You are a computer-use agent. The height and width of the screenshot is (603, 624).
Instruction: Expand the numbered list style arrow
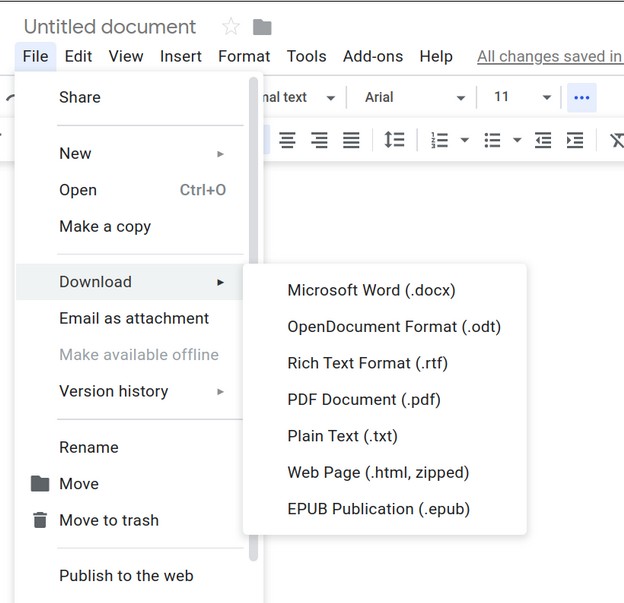[465, 141]
